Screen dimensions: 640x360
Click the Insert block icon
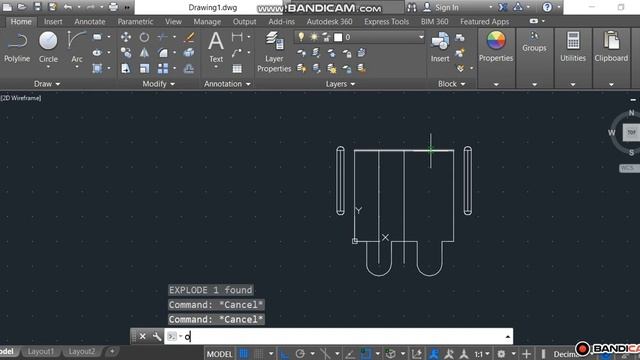coord(440,47)
